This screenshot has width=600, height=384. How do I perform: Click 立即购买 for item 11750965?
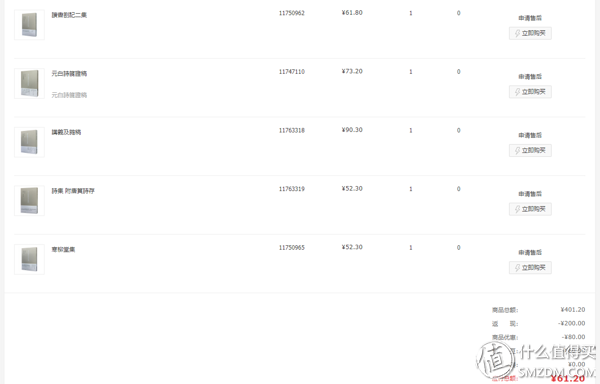pos(530,267)
